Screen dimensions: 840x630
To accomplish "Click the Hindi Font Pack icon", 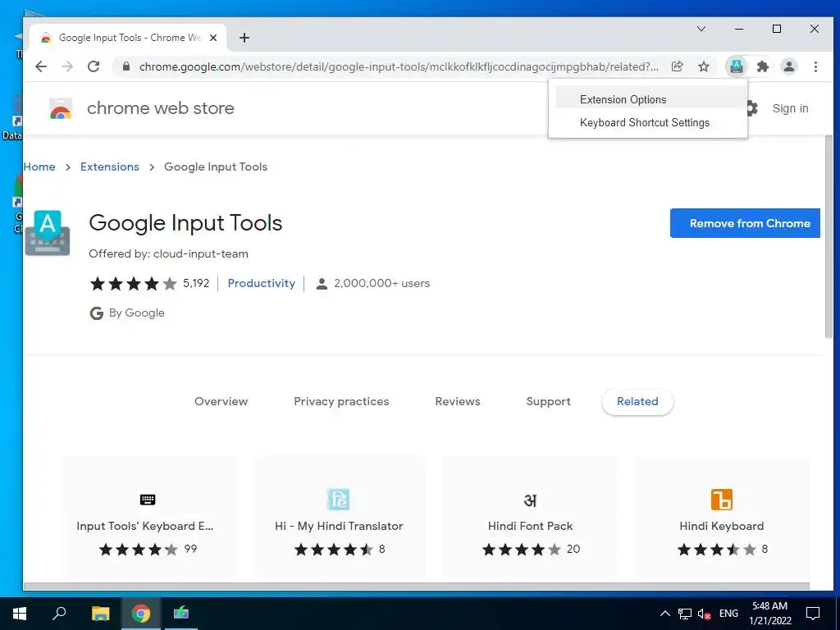I will pos(530,500).
